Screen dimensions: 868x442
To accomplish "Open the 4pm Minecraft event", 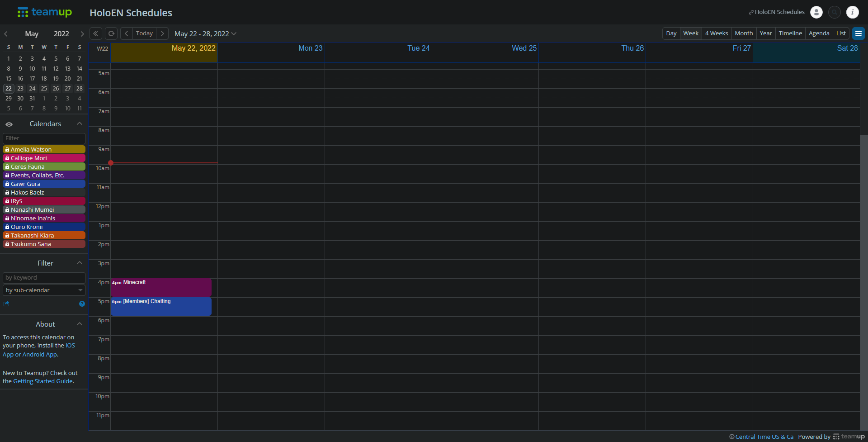I will [x=161, y=288].
